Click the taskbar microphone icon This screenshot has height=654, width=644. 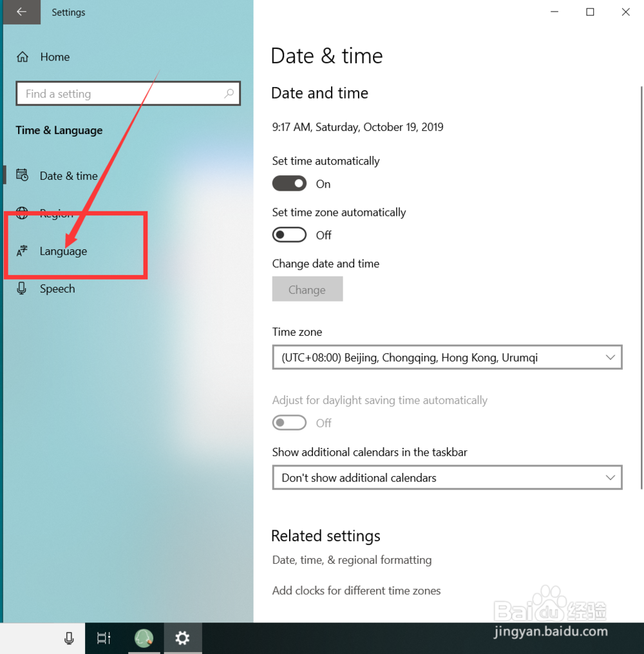pos(69,638)
